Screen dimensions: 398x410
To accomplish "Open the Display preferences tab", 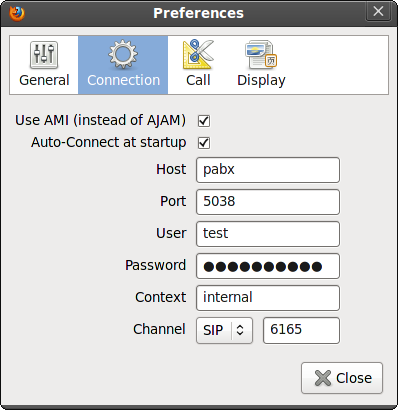I will pyautogui.click(x=261, y=65).
